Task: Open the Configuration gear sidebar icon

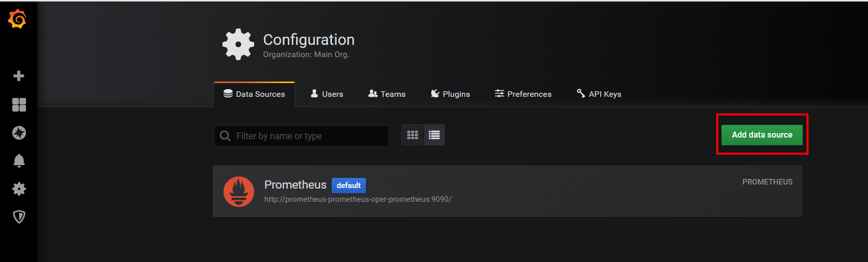Action: pyautogui.click(x=19, y=189)
